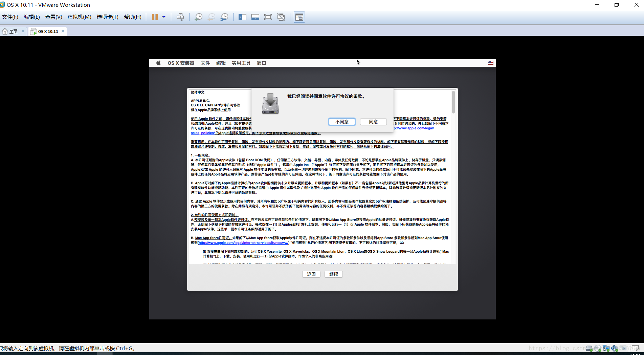644x355 pixels.
Task: Open the 虚拟机(M) menu
Action: 79,17
